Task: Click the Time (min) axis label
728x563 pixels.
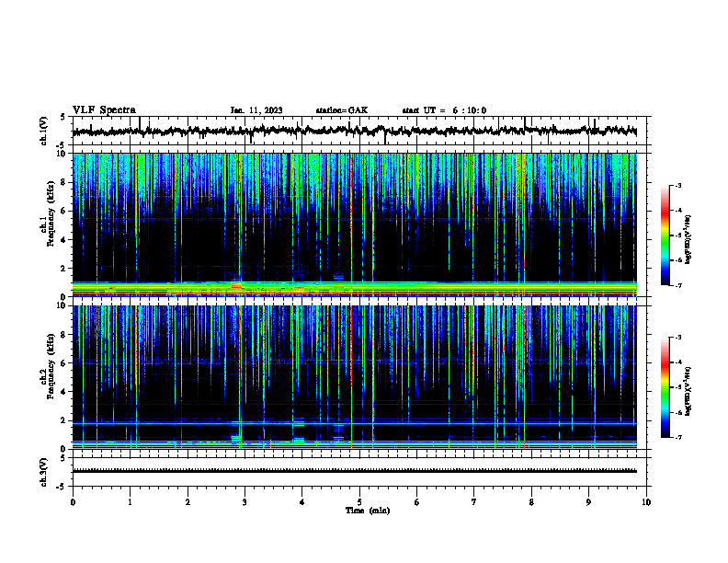Action: coord(368,511)
